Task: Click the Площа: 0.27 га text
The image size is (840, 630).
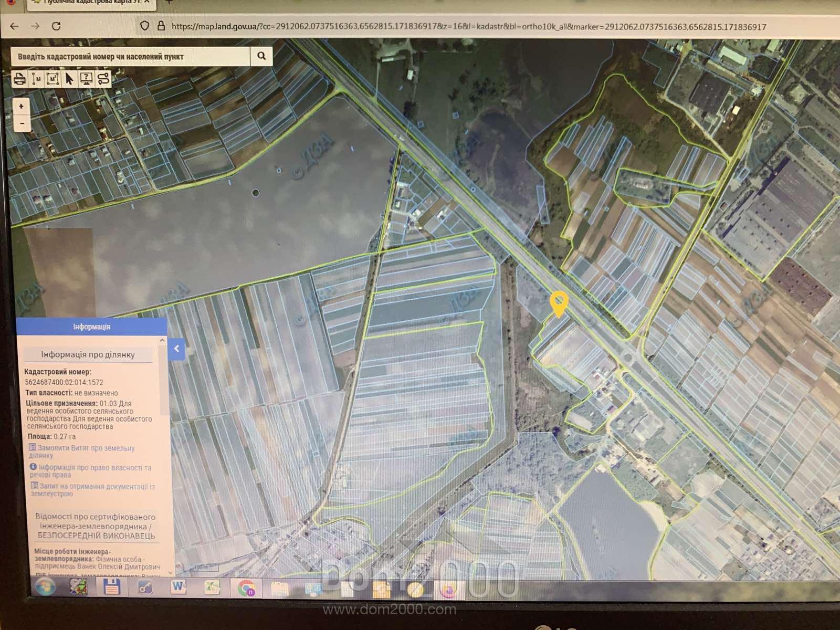Action: coord(51,436)
